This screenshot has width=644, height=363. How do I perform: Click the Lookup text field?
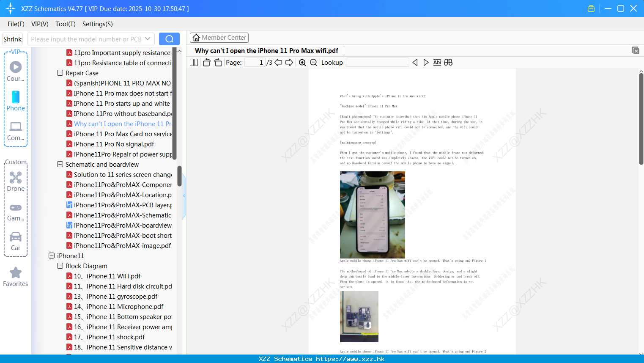377,62
